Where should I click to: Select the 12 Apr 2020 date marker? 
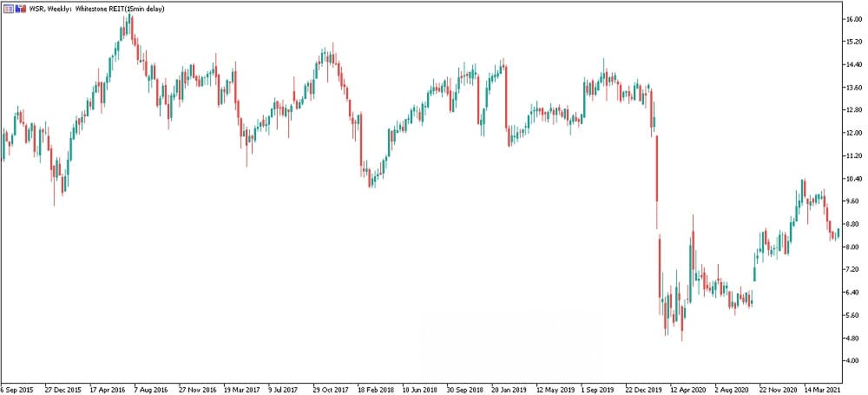[x=688, y=390]
